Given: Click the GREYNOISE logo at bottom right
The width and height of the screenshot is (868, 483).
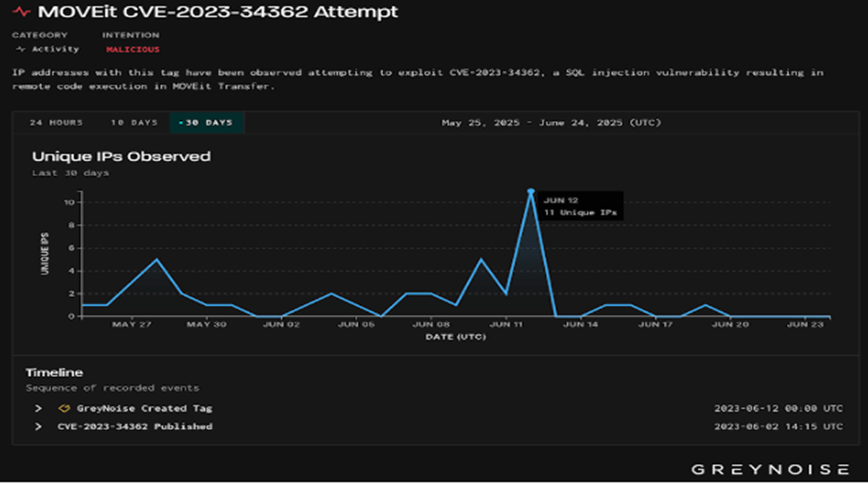Looking at the screenshot, I should 770,469.
